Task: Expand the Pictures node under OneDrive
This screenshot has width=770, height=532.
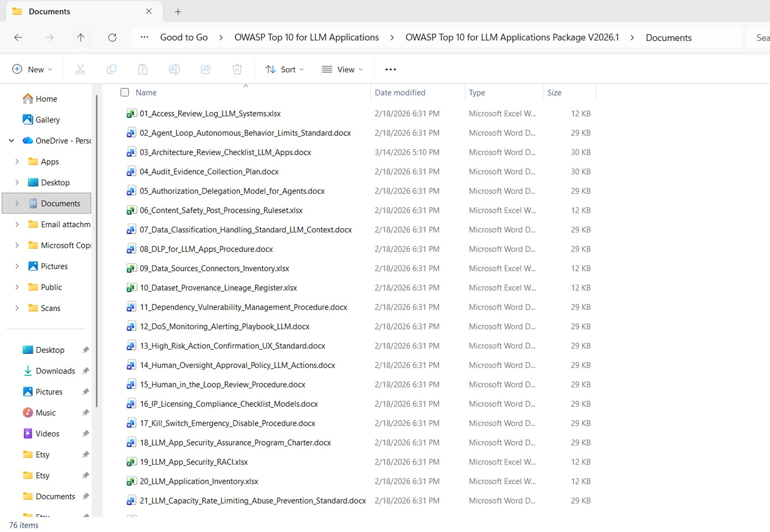Action: click(17, 266)
